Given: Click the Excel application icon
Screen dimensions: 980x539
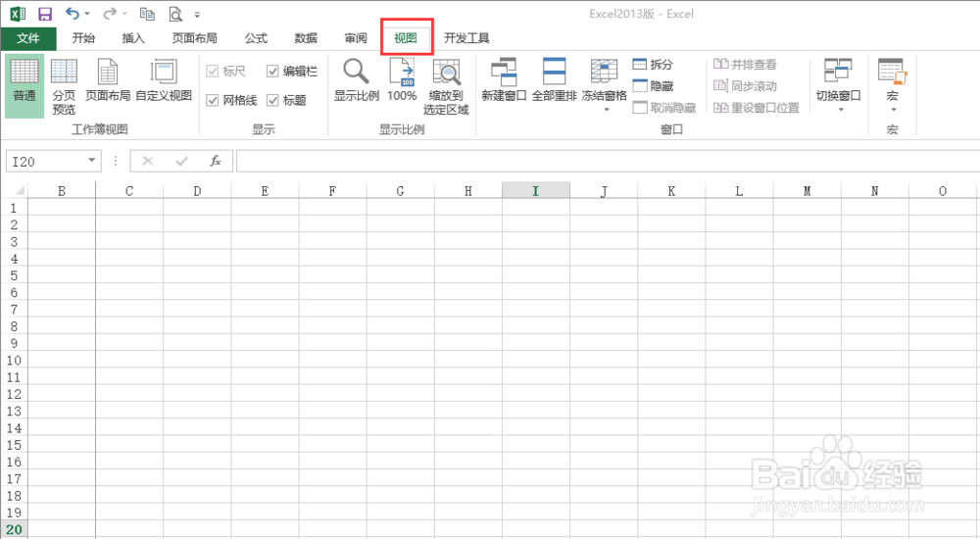Looking at the screenshot, I should coord(18,14).
